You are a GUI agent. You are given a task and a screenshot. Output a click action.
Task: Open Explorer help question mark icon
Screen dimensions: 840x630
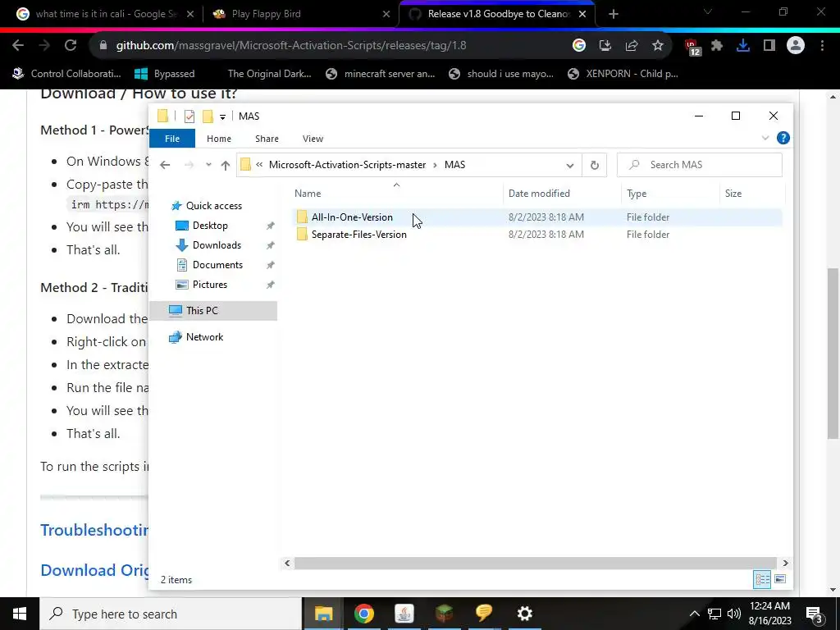point(783,138)
